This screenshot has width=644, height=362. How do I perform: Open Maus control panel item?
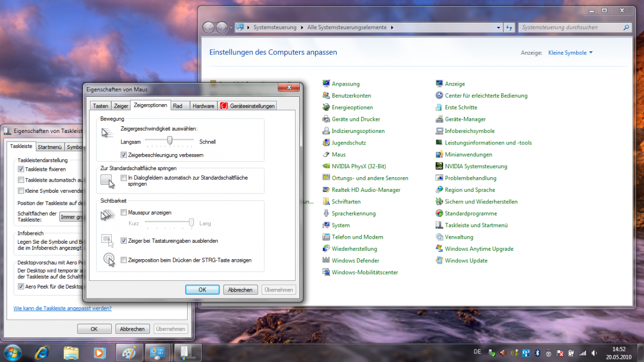point(334,155)
